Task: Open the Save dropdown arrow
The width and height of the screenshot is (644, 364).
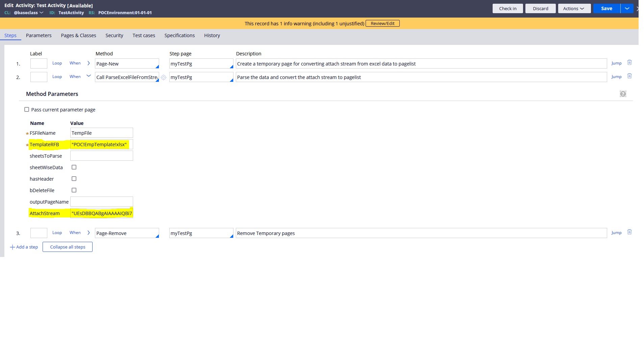Action: pyautogui.click(x=627, y=8)
